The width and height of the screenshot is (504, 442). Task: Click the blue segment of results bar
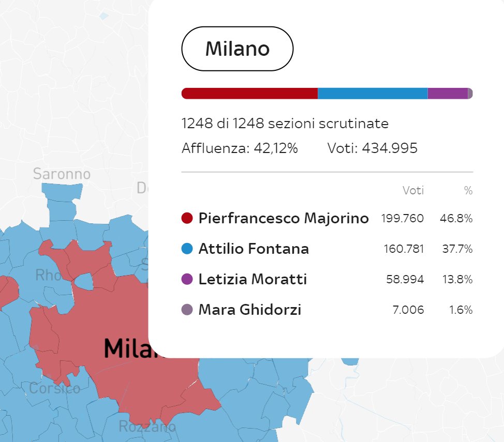pos(373,94)
